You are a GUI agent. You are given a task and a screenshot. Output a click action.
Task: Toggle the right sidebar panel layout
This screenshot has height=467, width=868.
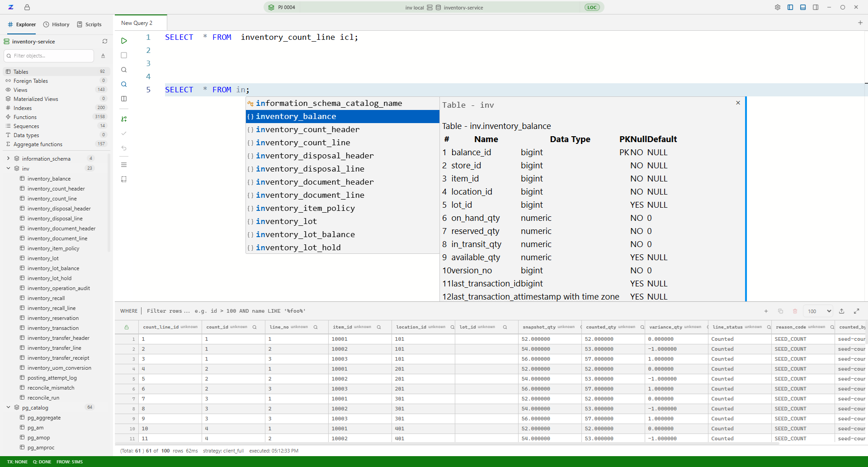(x=816, y=7)
